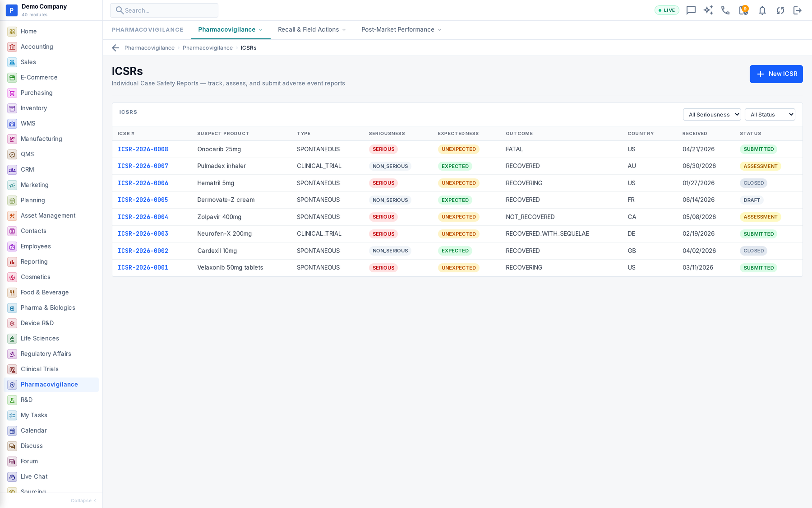Open Home module in sidebar
The width and height of the screenshot is (812, 508).
coord(51,31)
